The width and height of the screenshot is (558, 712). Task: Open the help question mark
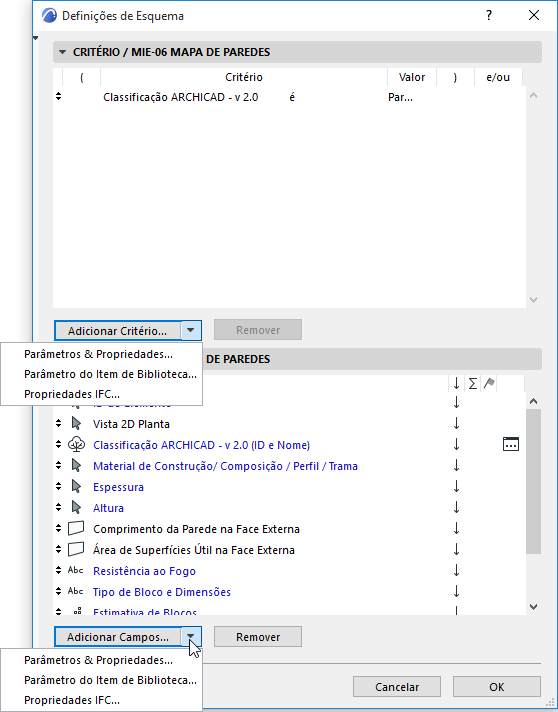(489, 15)
